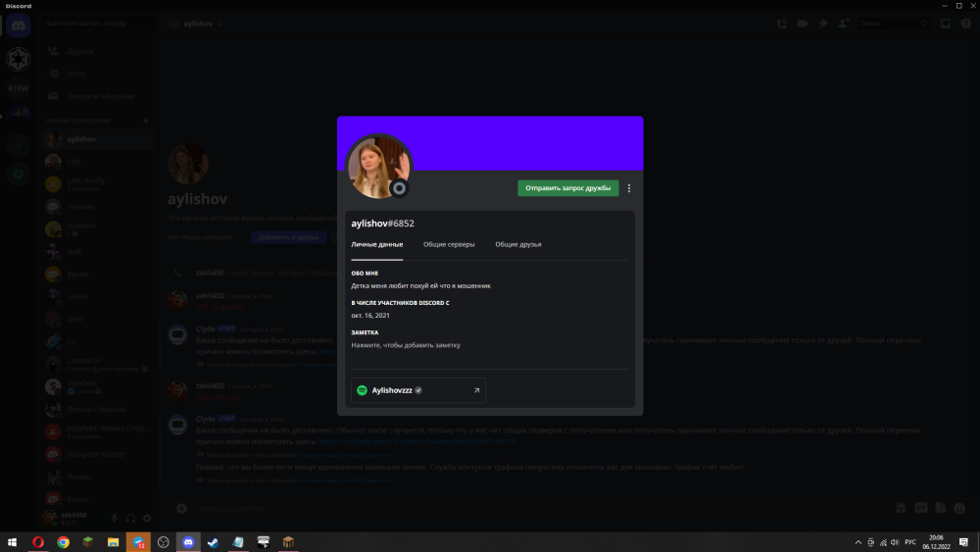Open the DM with aylishov
Screen dimensions: 980x552
(97, 139)
